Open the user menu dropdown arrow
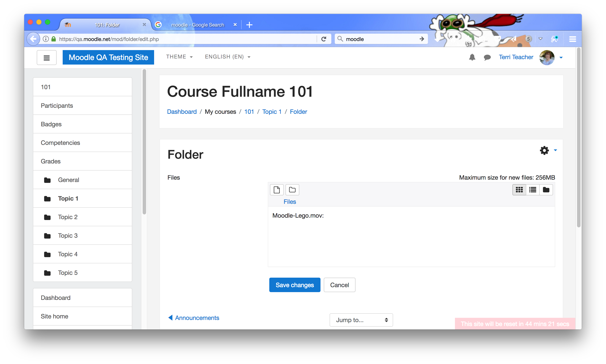The height and width of the screenshot is (364, 606). point(561,58)
